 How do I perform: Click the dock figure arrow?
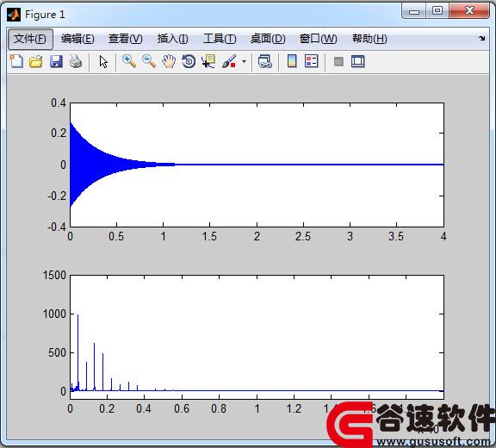tap(481, 39)
